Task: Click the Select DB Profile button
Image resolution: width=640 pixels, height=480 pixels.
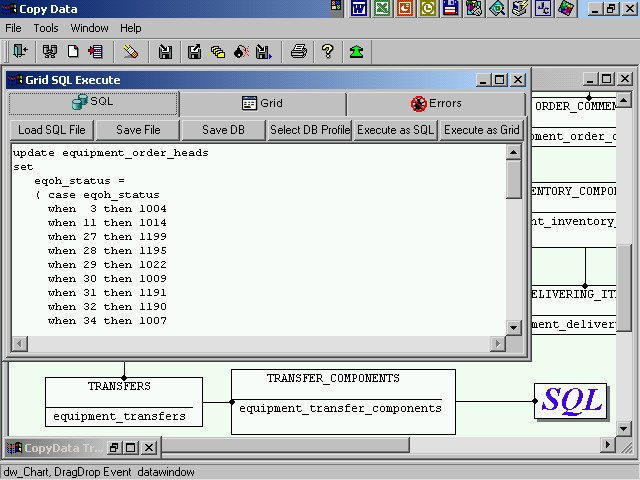Action: tap(310, 130)
